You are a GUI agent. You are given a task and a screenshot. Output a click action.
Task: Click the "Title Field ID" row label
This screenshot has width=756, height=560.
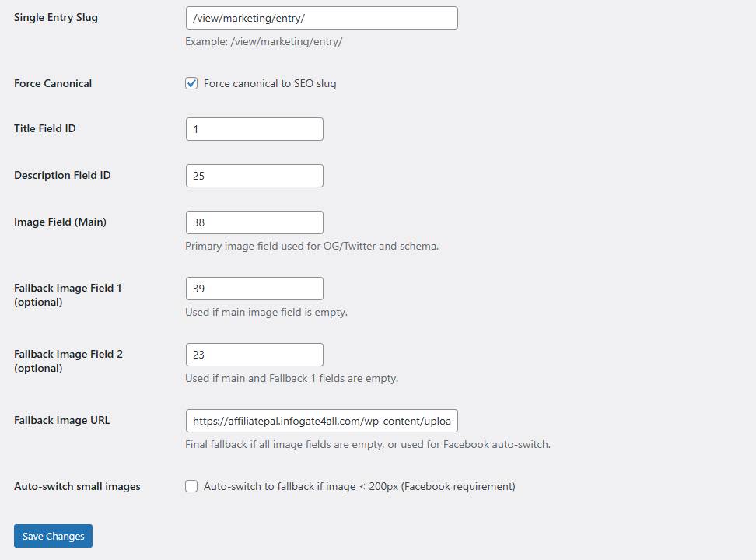pyautogui.click(x=45, y=128)
